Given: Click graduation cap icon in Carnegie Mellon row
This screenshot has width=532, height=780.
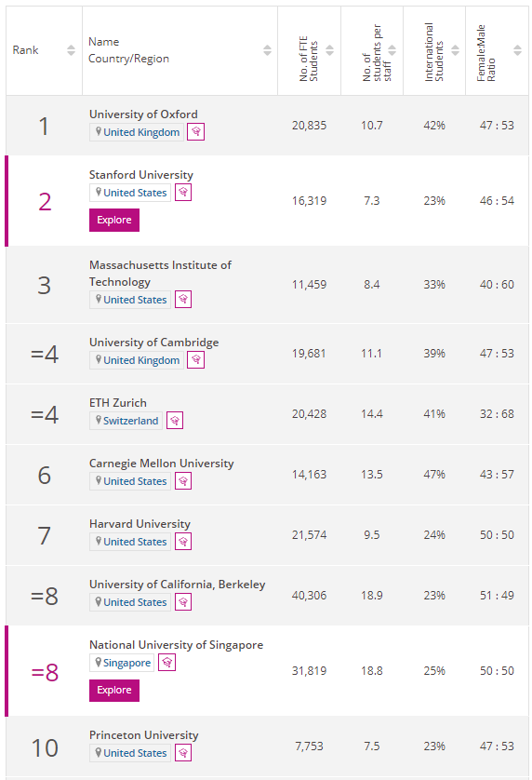Looking at the screenshot, I should click(x=183, y=481).
